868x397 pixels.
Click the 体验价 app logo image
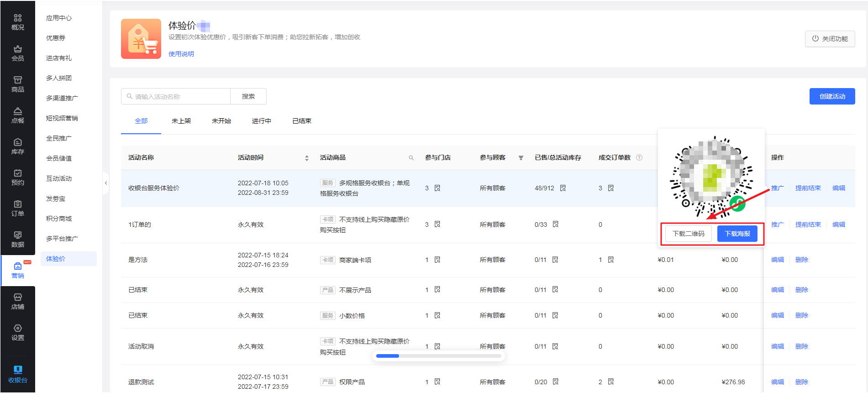click(141, 39)
